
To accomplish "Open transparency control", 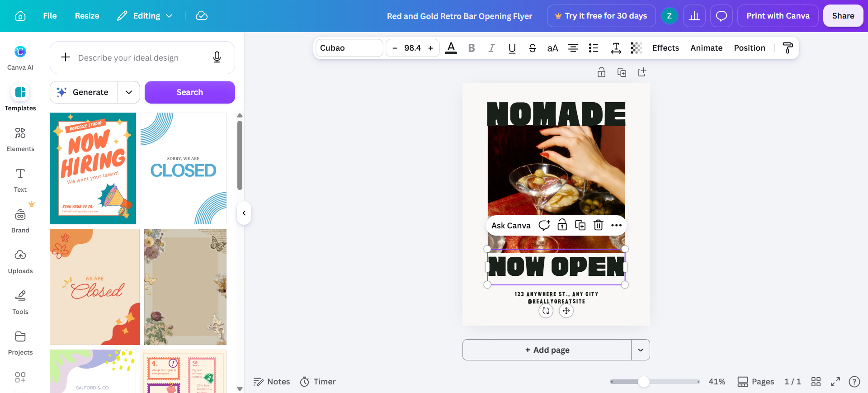I will (636, 48).
